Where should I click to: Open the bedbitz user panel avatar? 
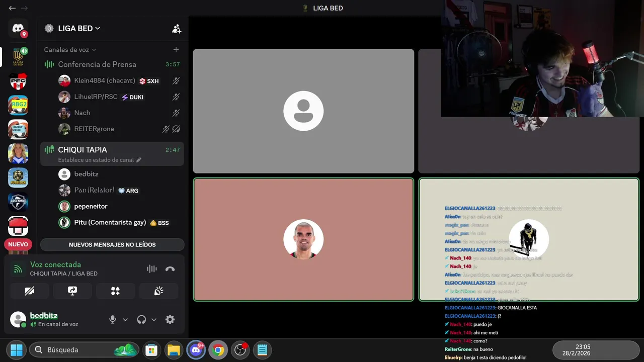click(18, 319)
